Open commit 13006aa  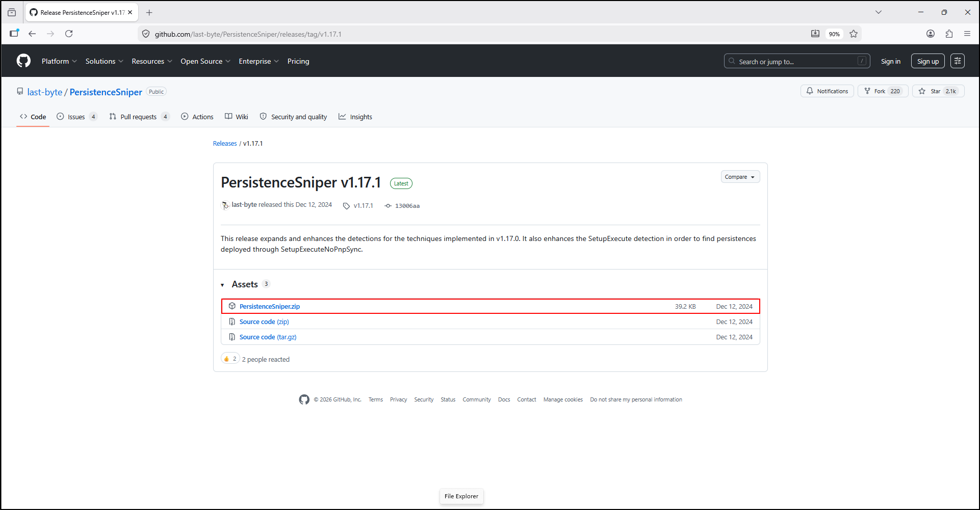[x=407, y=206]
